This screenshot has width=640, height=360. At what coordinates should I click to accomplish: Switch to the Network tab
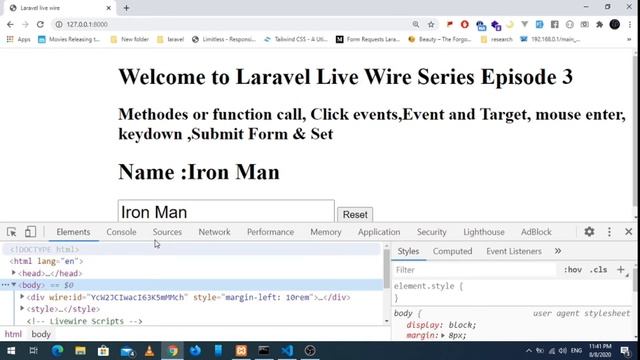214,232
